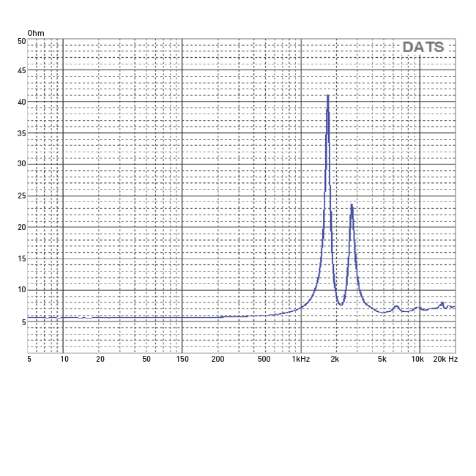The height and width of the screenshot is (476, 476).
Task: Select the Ohm axis unit label
Action: [x=36, y=33]
